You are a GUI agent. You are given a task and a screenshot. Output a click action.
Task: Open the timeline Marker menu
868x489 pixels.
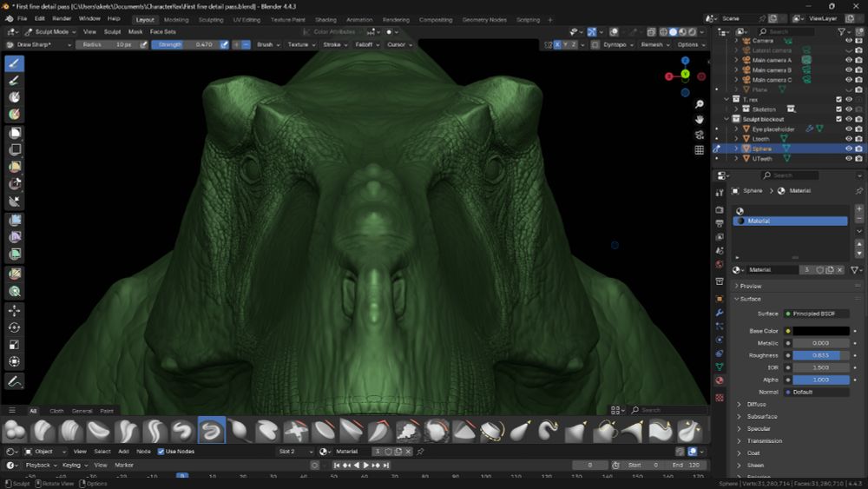pos(124,466)
